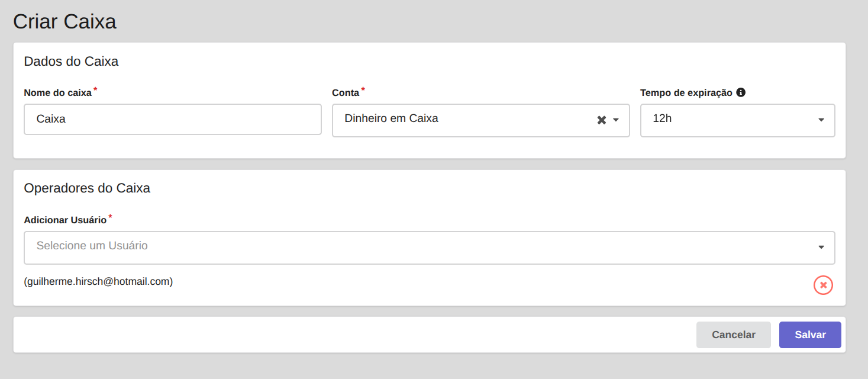Click the Dados do Caixa section heading

click(71, 62)
